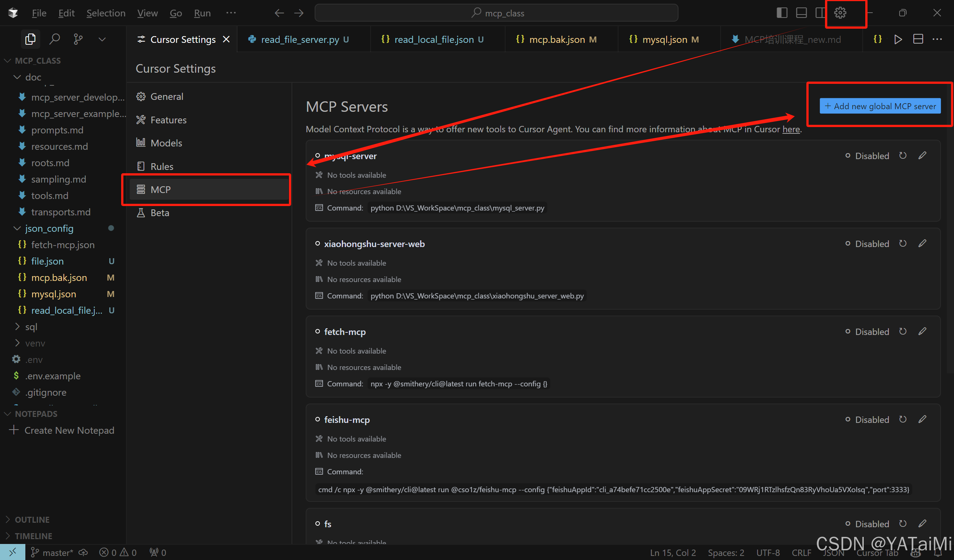Viewport: 954px width, 560px height.
Task: Click Add new global MCP server
Action: point(880,106)
